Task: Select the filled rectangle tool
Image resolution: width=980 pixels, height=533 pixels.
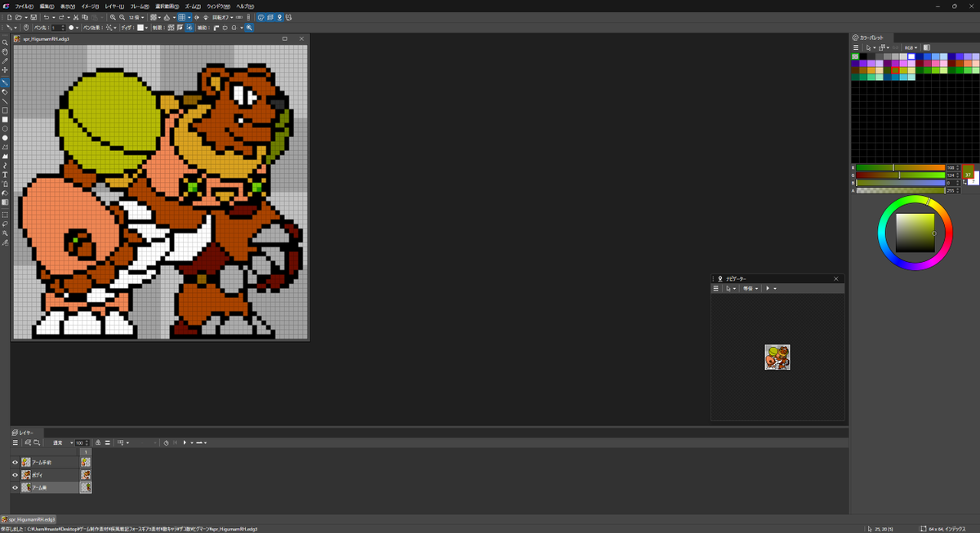Action: click(5, 120)
